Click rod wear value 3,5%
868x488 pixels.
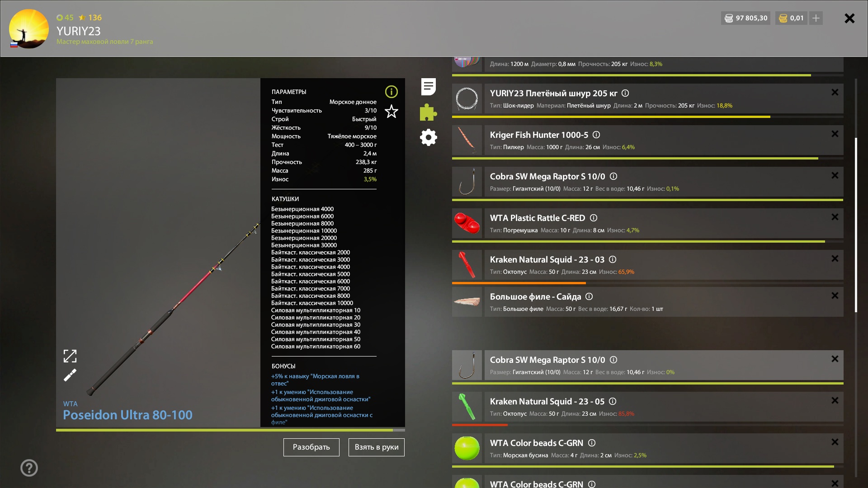(370, 179)
